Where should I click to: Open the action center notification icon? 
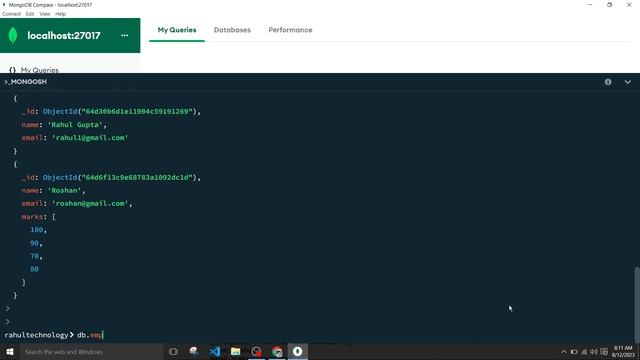604,352
